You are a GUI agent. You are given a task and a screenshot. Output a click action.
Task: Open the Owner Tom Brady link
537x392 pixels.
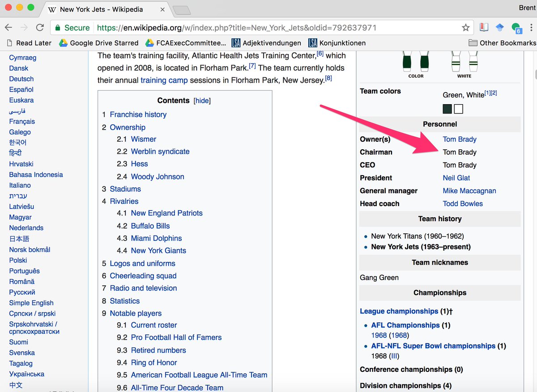460,139
